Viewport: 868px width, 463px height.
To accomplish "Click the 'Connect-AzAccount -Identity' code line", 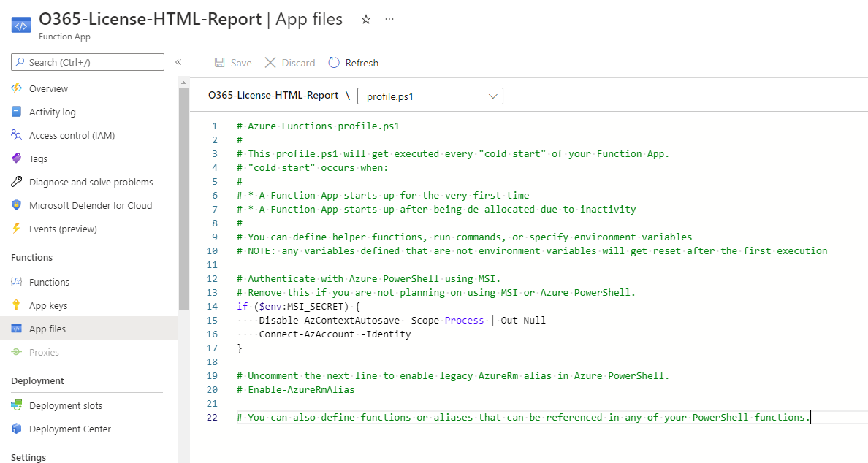I will click(335, 334).
